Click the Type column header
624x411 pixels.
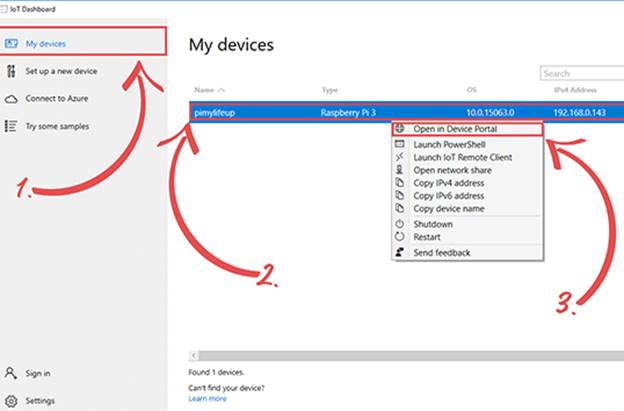point(330,90)
